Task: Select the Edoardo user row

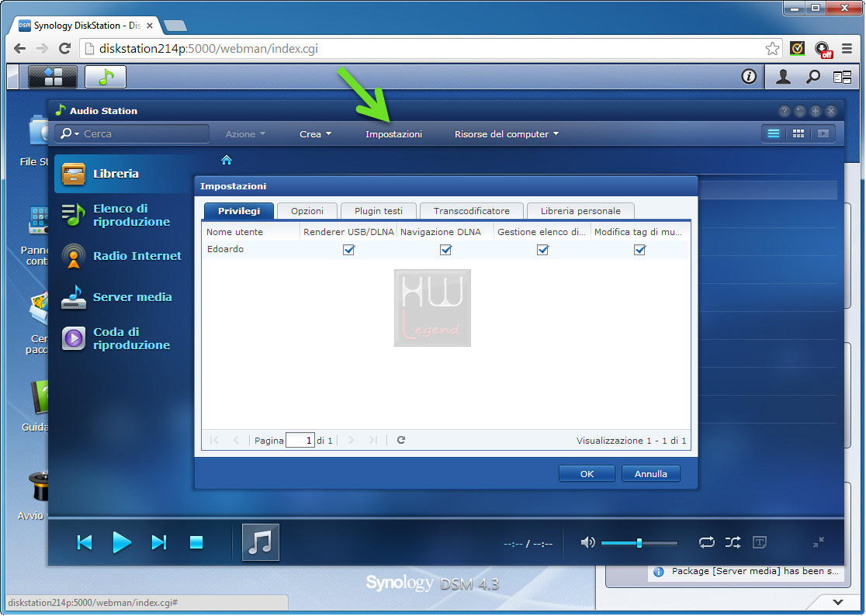Action: point(445,250)
